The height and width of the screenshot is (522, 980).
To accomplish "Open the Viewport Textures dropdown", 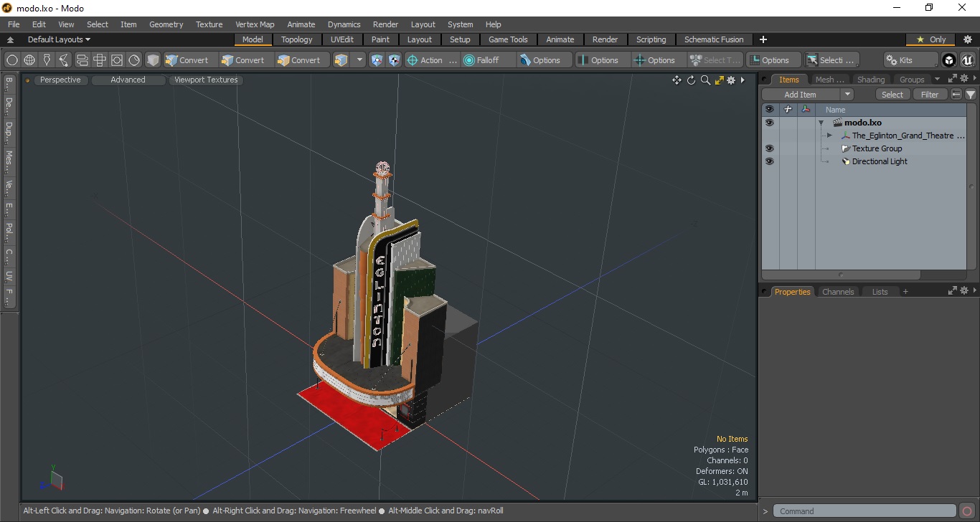I will [206, 80].
